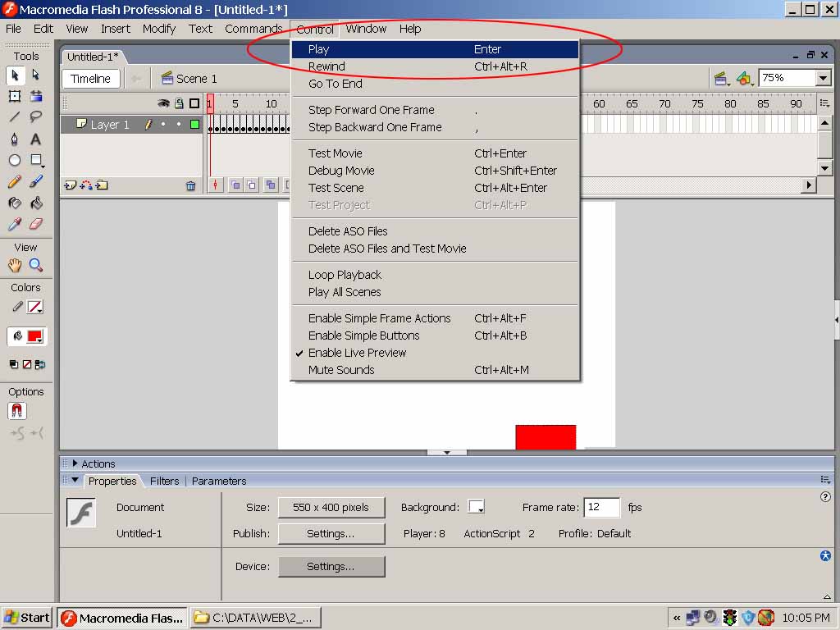Select the Paint Bucket tool

pos(36,203)
